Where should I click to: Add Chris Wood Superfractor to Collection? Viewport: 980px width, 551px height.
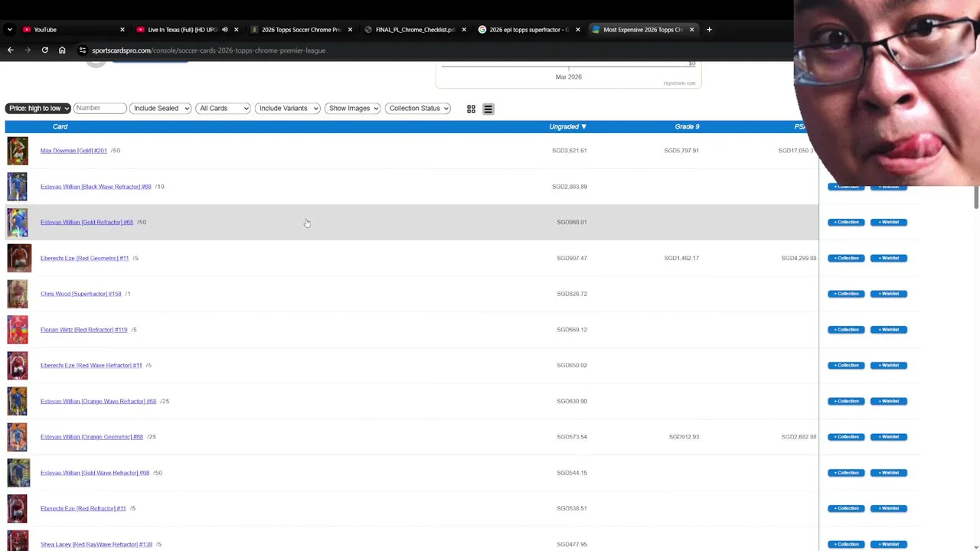tap(846, 294)
